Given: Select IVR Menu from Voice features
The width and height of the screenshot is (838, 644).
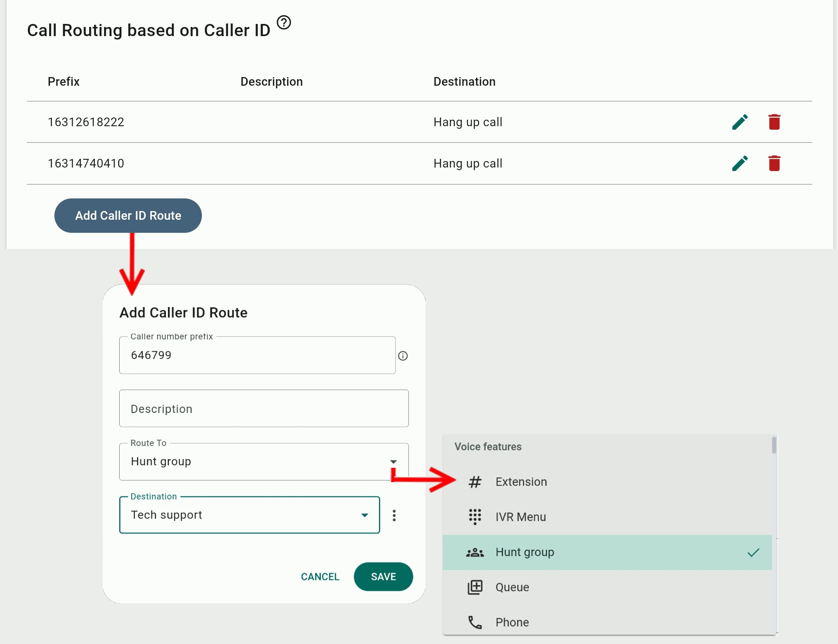Looking at the screenshot, I should click(x=520, y=517).
